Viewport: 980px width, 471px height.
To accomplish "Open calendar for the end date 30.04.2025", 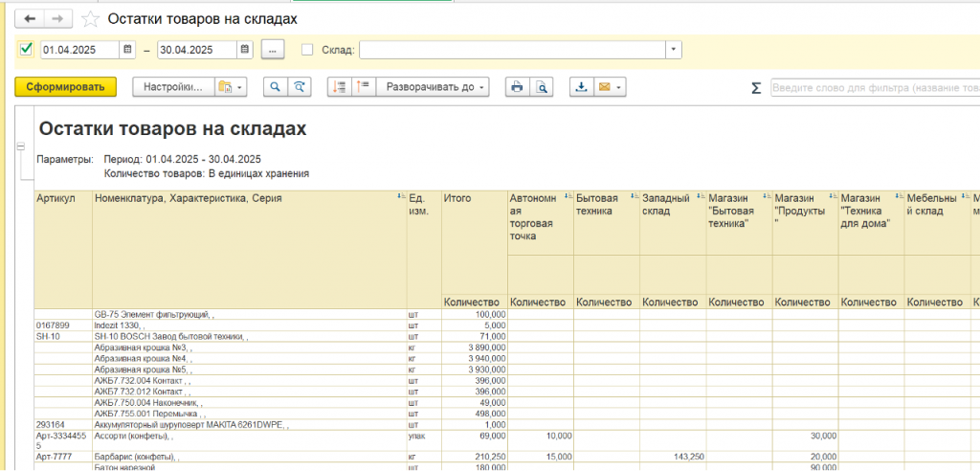I will pyautogui.click(x=245, y=50).
